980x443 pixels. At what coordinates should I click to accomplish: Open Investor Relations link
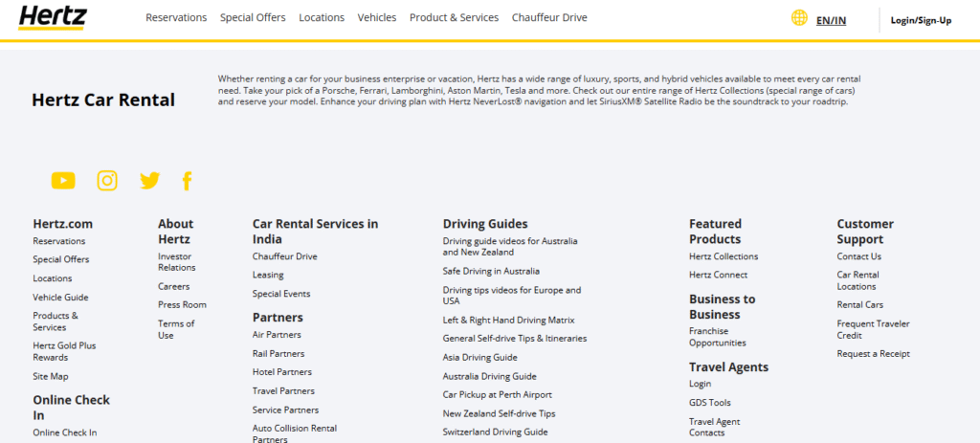177,262
